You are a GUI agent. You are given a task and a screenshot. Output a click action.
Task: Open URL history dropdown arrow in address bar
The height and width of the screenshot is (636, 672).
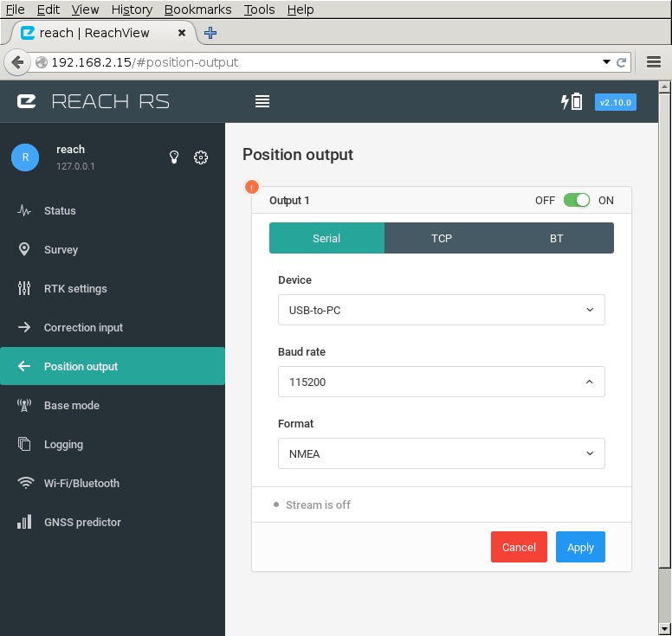pos(606,62)
